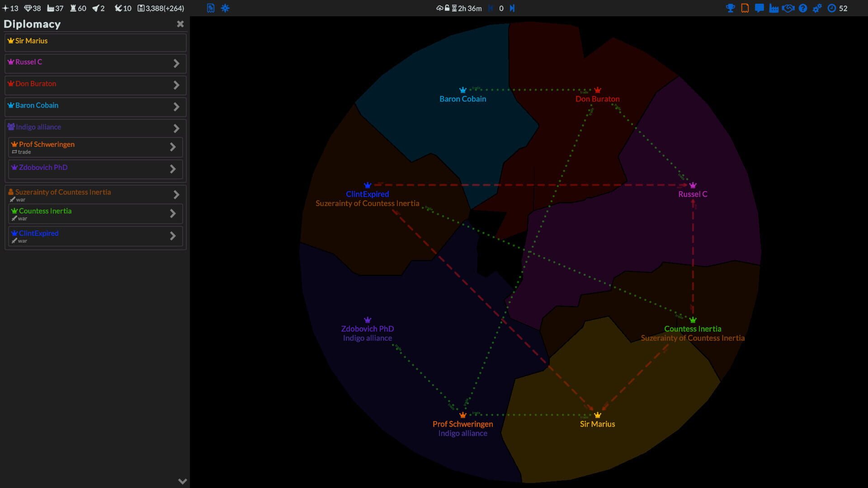This screenshot has width=868, height=488.
Task: Open the production statistics factory icon
Action: tap(773, 8)
